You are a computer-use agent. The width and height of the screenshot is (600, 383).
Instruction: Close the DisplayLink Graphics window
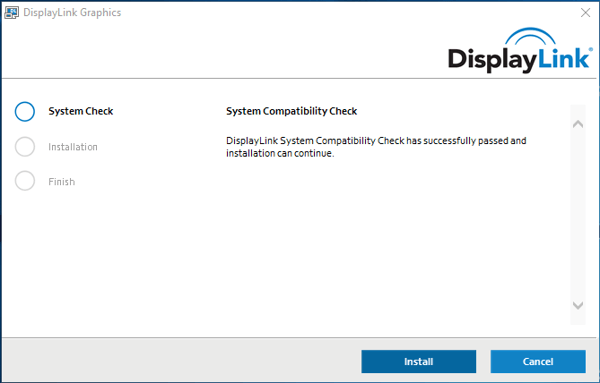[x=585, y=13]
